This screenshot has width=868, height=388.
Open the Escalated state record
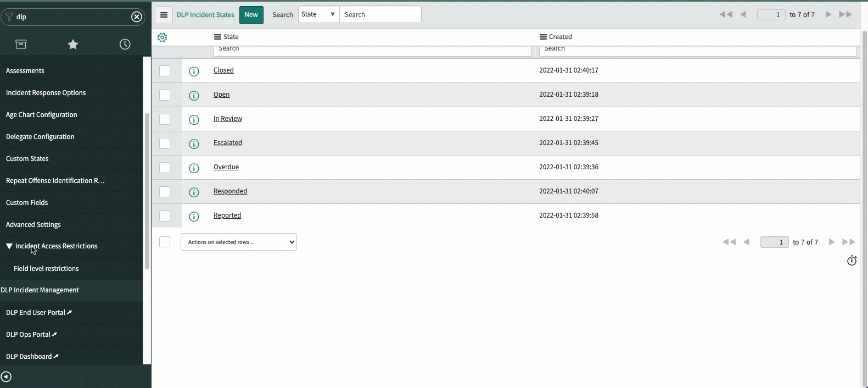(x=228, y=143)
